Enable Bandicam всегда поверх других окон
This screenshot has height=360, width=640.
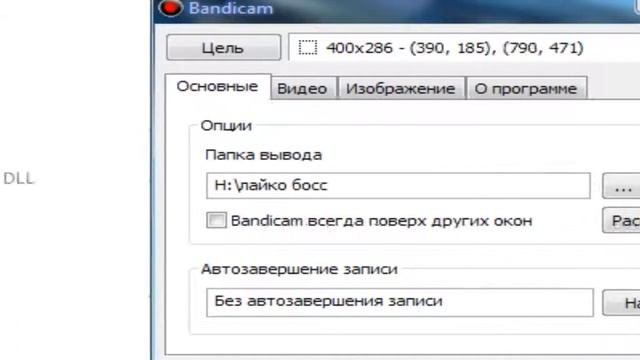point(216,220)
